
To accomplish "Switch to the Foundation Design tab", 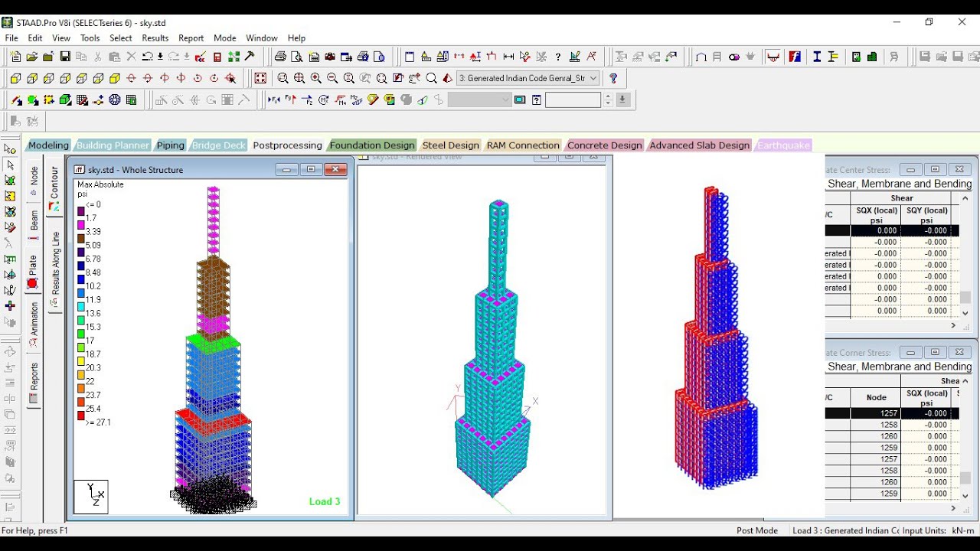I will point(372,145).
